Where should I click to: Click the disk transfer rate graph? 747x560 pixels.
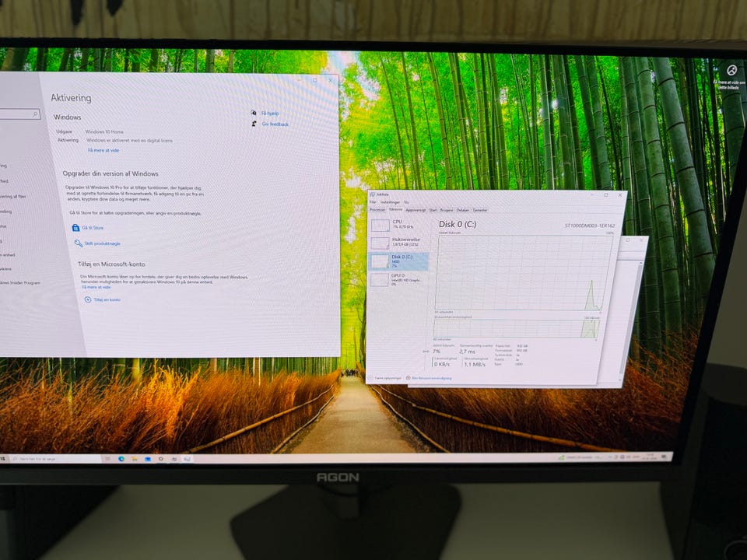516,329
